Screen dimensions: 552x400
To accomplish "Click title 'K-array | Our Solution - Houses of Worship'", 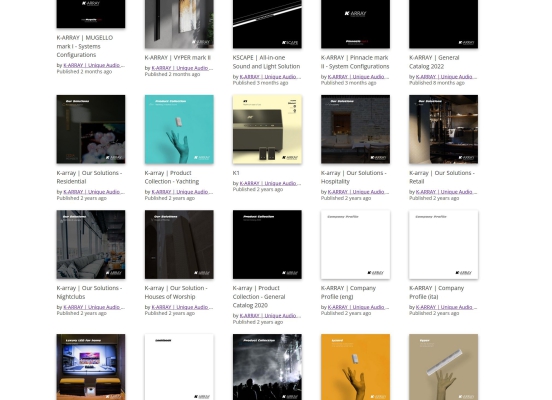I will tap(176, 292).
